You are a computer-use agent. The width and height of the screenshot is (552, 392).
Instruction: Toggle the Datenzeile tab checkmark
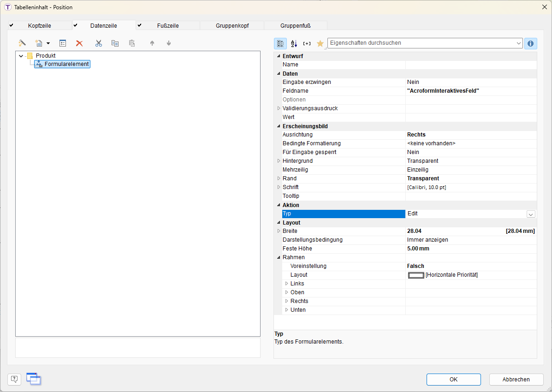[x=75, y=25]
